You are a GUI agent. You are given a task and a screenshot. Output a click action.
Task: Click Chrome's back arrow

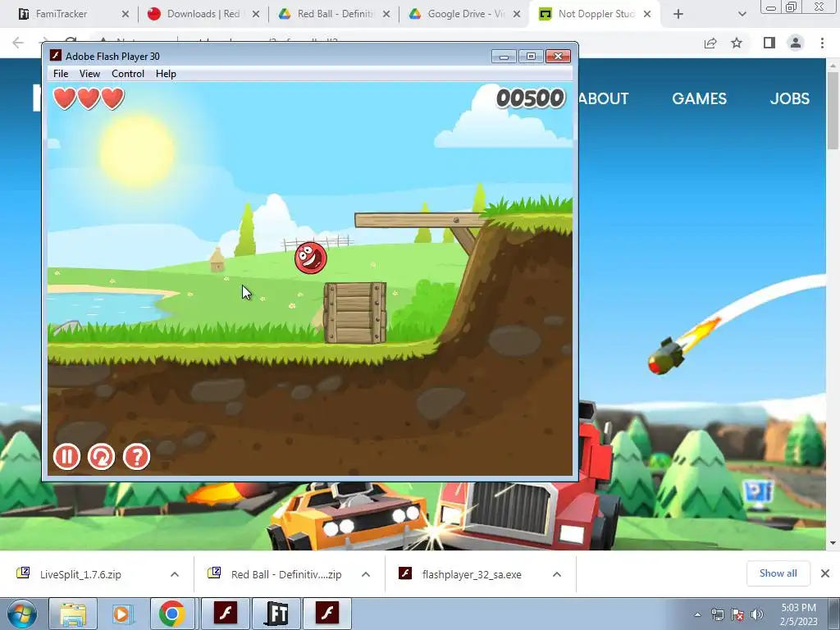pos(18,43)
